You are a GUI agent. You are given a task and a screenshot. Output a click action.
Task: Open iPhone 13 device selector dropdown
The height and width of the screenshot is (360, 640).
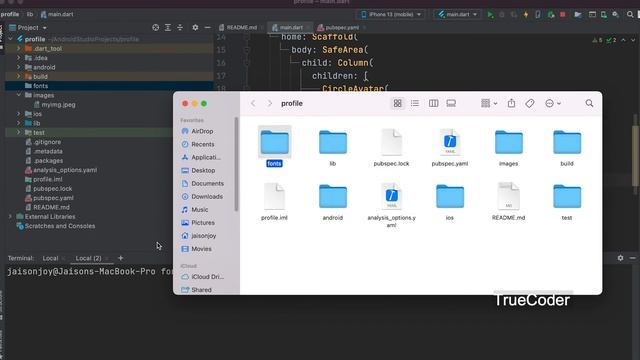click(391, 15)
